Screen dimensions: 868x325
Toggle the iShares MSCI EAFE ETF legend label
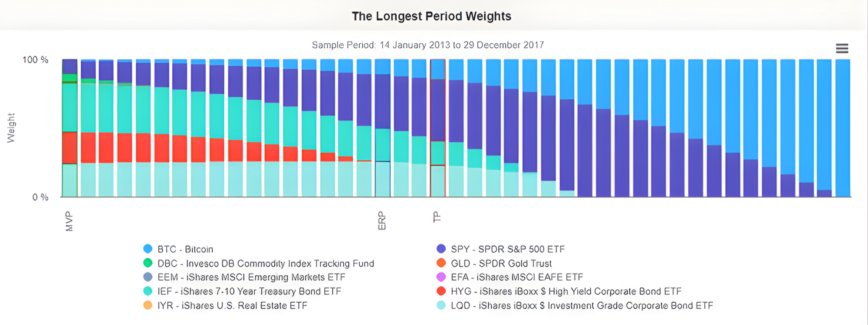coord(516,277)
